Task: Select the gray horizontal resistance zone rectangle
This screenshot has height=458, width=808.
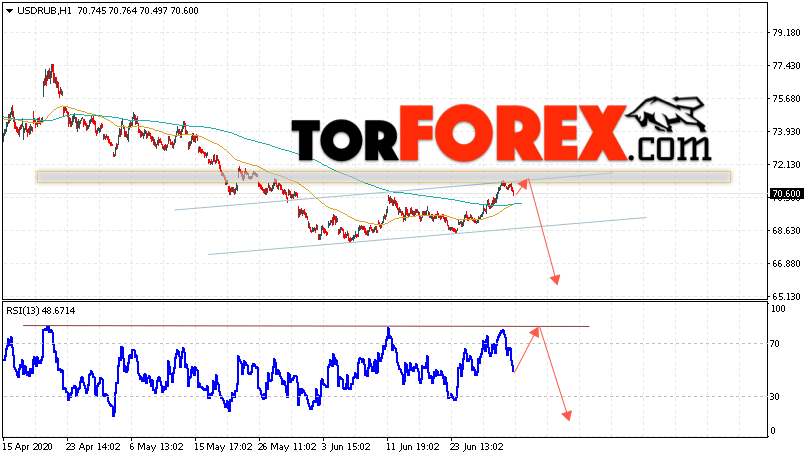Action: [384, 177]
